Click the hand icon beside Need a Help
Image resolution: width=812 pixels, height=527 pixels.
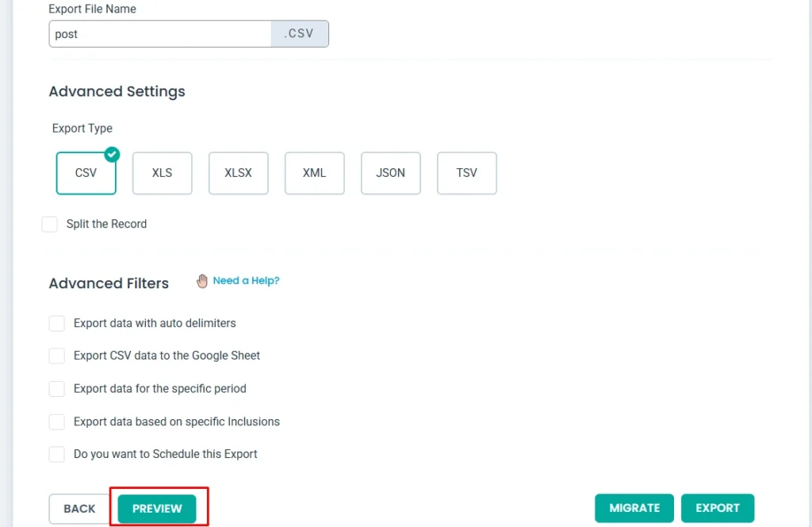[x=202, y=281]
